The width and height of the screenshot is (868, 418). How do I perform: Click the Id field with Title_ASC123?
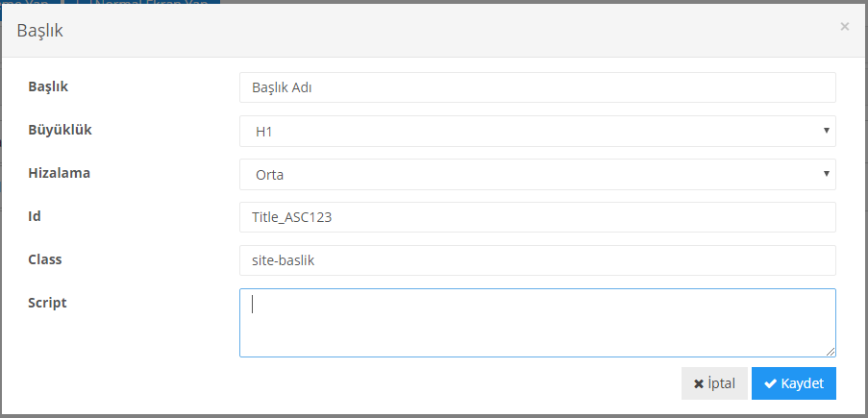coord(537,217)
